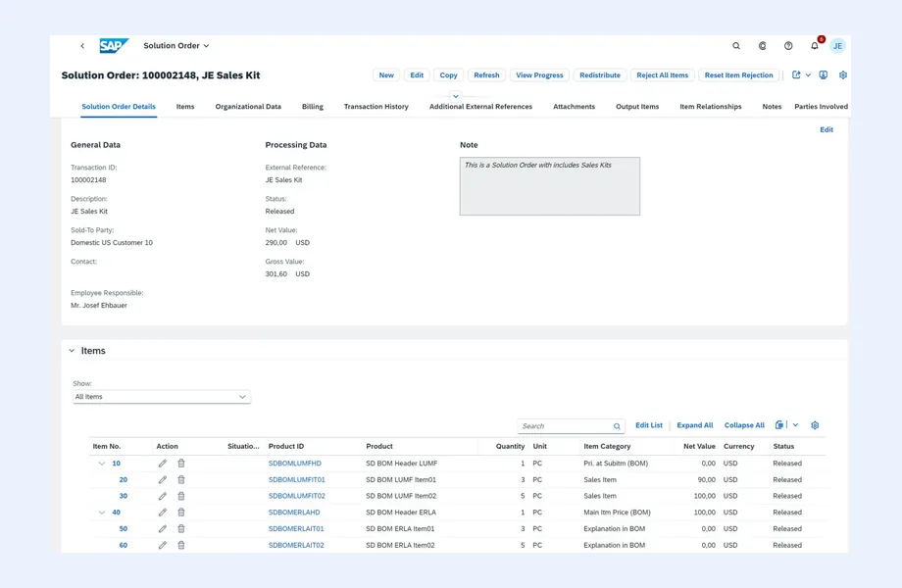The image size is (902, 588).
Task: Click Reject All Items button
Action: click(x=662, y=75)
